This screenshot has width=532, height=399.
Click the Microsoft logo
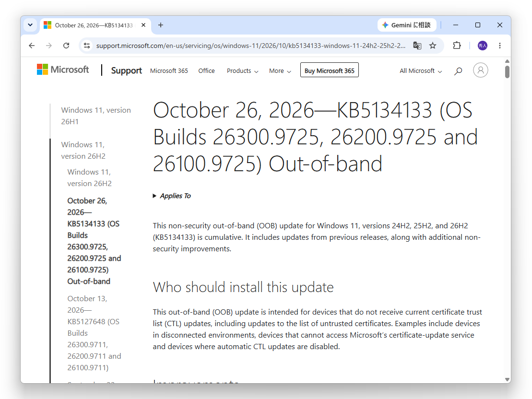click(x=63, y=70)
